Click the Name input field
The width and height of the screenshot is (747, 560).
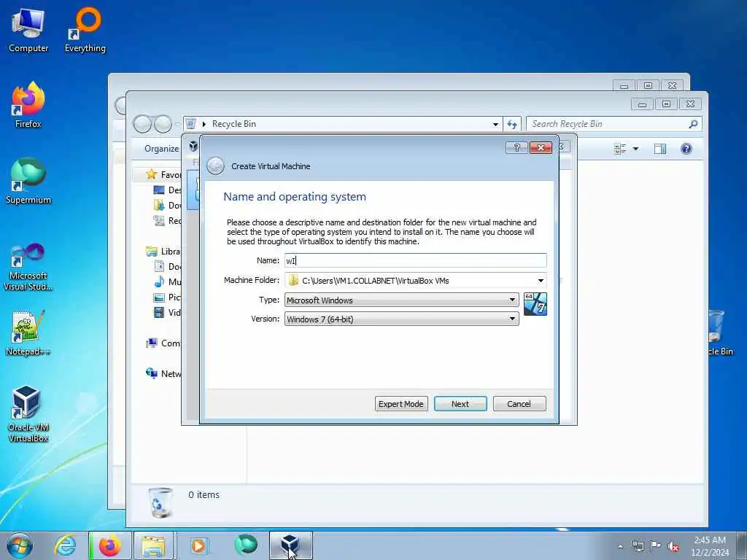tap(415, 260)
